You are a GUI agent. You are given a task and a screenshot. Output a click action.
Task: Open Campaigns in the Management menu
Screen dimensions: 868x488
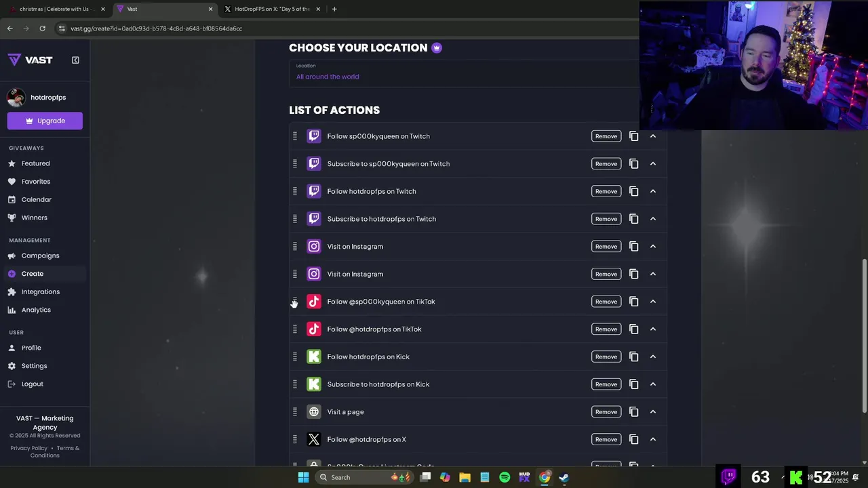click(x=40, y=256)
